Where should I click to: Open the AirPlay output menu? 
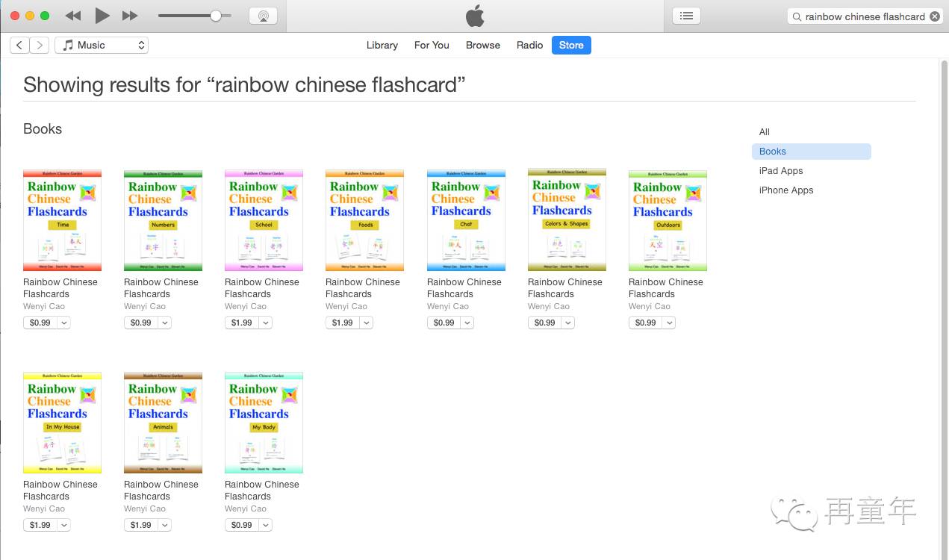pyautogui.click(x=263, y=16)
